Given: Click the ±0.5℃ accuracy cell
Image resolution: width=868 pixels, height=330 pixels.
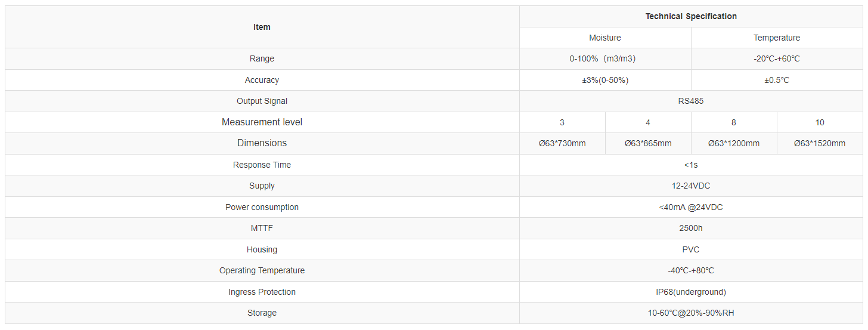Looking at the screenshot, I should click(x=777, y=80).
